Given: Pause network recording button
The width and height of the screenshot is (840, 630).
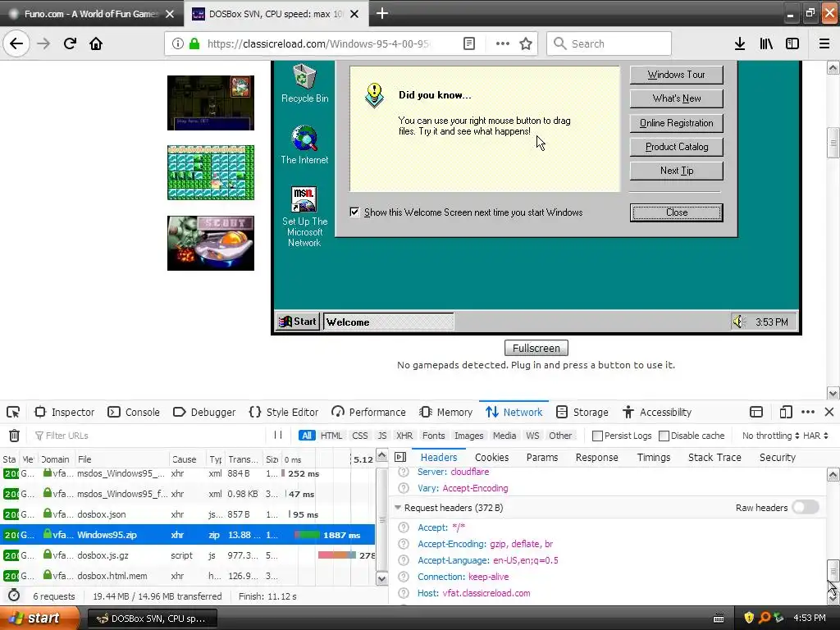Looking at the screenshot, I should pos(277,435).
